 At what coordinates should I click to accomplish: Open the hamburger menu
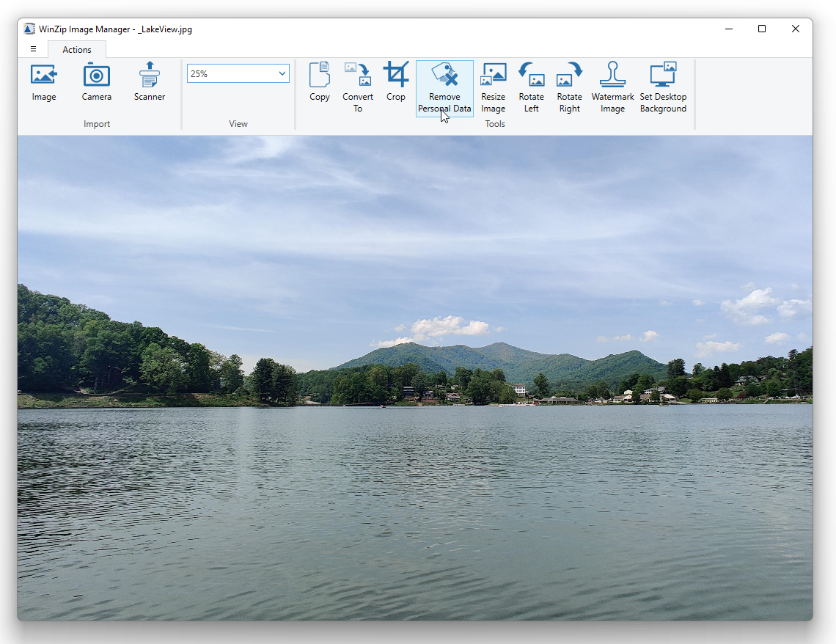pos(32,48)
